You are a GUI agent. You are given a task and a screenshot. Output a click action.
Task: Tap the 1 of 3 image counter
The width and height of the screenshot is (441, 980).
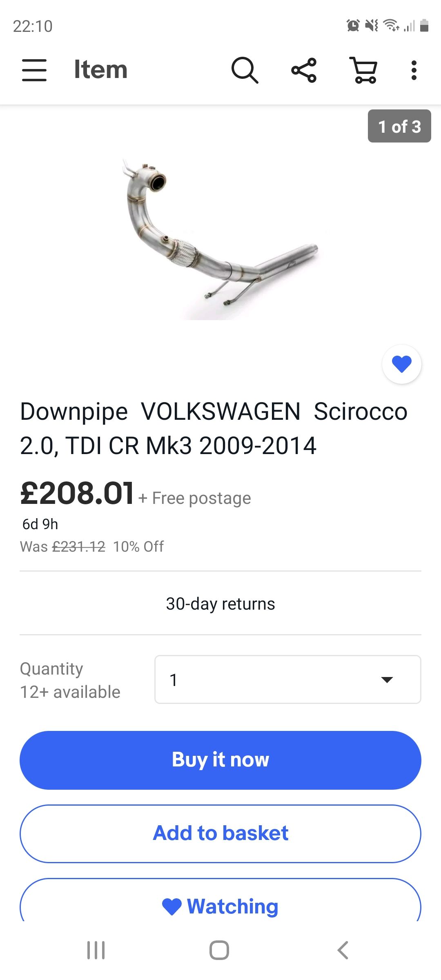[399, 126]
